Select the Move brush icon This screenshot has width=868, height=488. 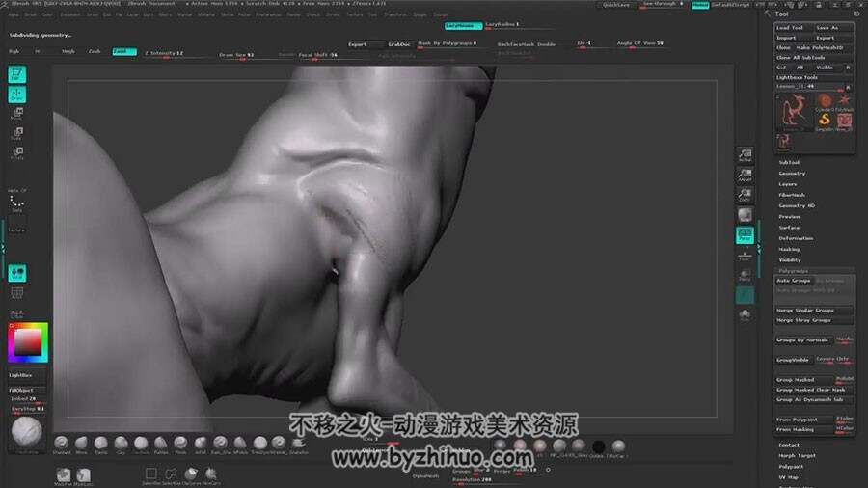pos(81,444)
